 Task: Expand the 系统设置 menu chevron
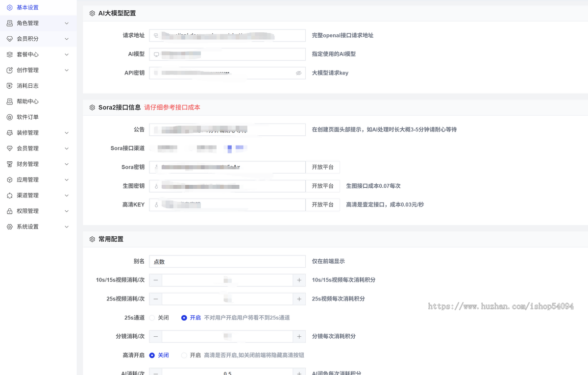67,227
